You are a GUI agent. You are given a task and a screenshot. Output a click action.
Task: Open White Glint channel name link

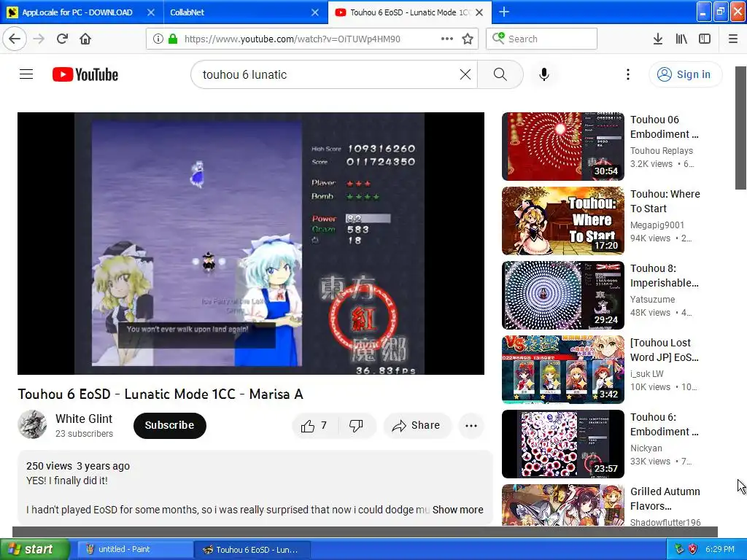coord(84,419)
